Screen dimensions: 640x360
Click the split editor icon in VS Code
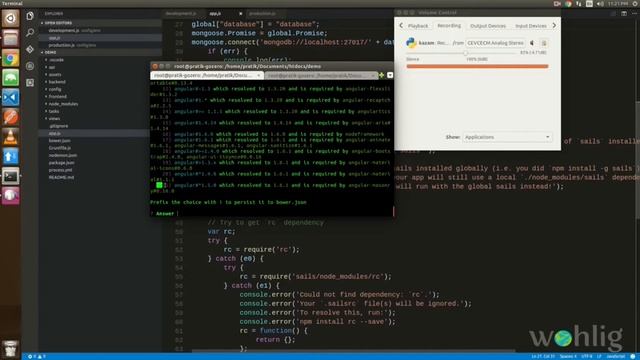coord(624,13)
